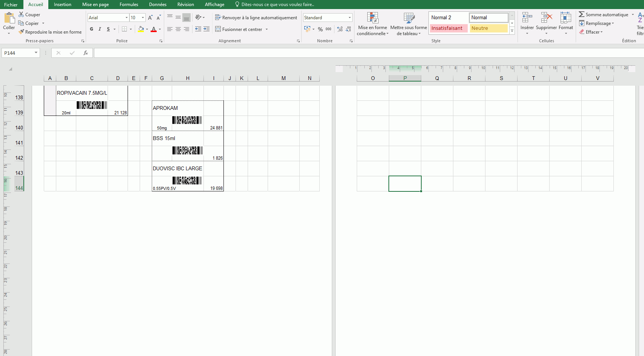Viewport: 644px width, 356px height.
Task: Switch to the Formules tab
Action: coord(129,5)
